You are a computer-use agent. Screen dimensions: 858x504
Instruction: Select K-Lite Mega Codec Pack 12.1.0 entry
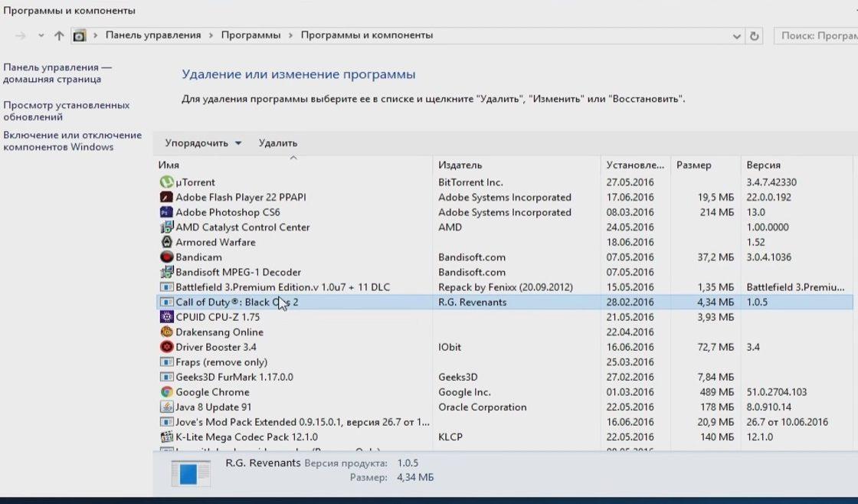(x=247, y=437)
